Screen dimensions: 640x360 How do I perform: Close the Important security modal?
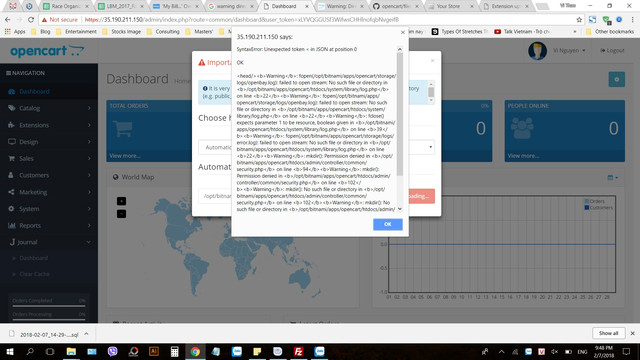(432, 60)
